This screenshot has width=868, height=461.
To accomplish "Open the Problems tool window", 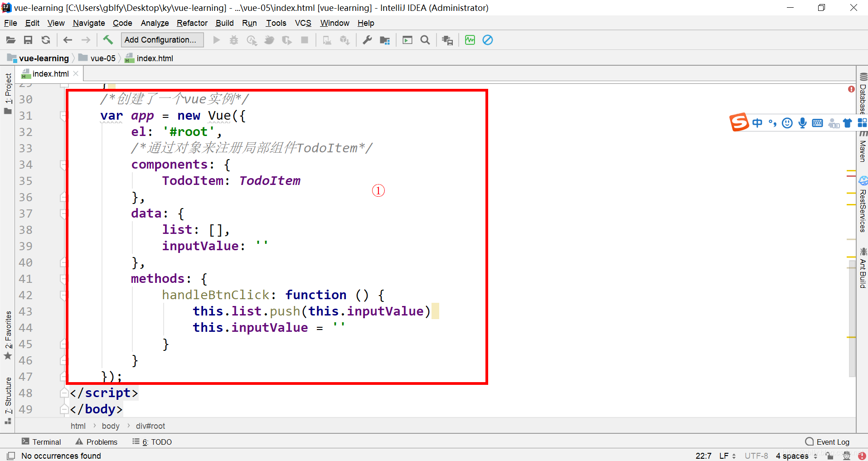I will point(97,442).
